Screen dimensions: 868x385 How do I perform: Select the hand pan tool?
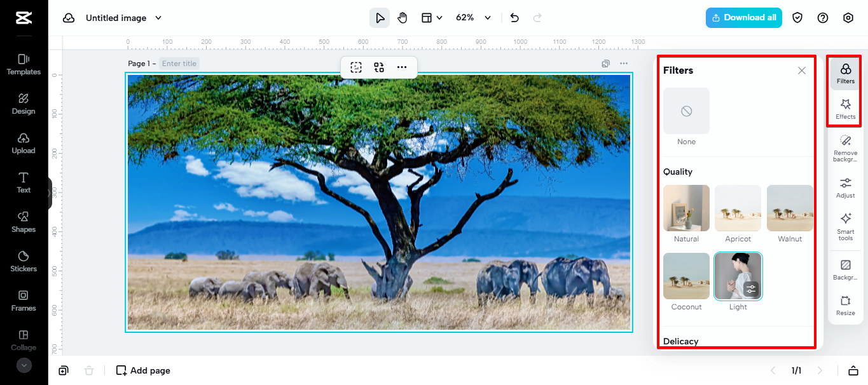coord(403,18)
